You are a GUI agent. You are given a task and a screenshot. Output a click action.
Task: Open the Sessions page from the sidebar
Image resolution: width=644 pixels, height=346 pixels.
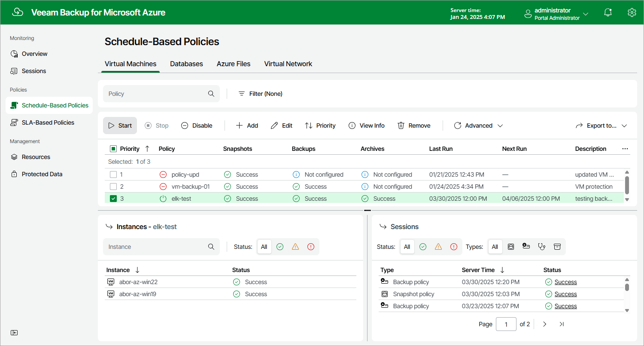point(34,71)
